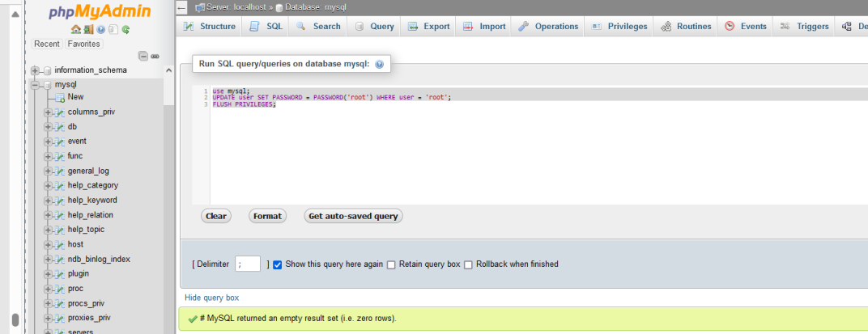Open the Structure tab
Screen dimensions: 868x334
click(209, 27)
